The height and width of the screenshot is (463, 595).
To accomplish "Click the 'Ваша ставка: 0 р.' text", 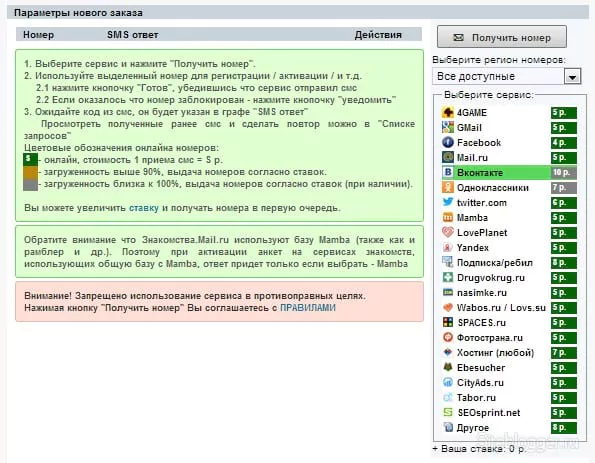I will tap(483, 449).
